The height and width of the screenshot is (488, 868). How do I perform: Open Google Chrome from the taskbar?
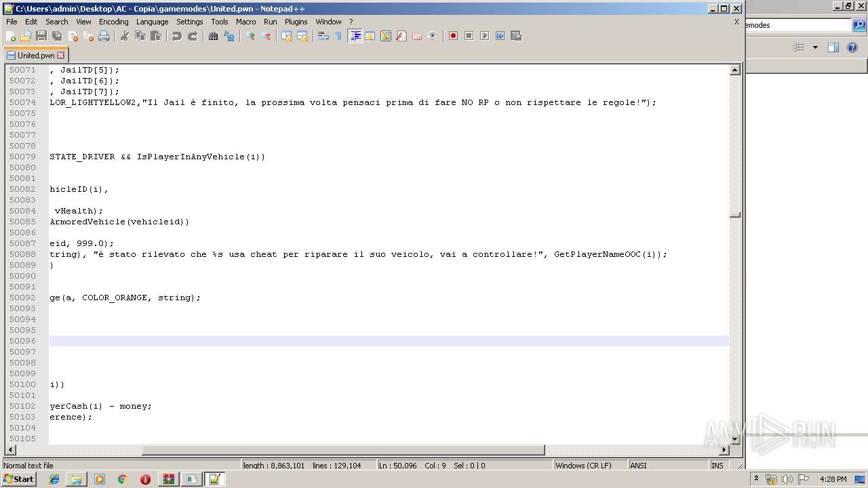122,479
